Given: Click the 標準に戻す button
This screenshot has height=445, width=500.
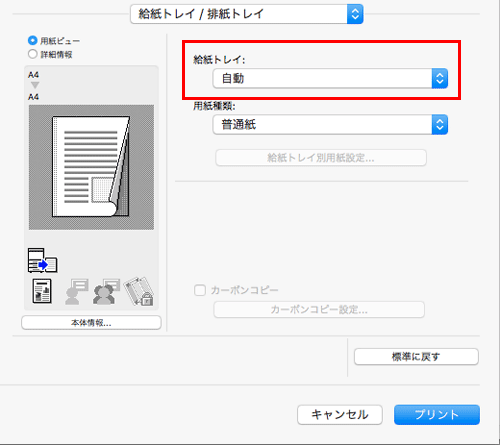Looking at the screenshot, I should (416, 357).
